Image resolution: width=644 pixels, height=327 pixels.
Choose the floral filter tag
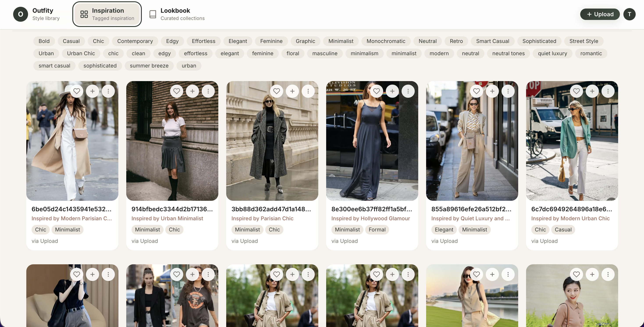[x=293, y=53]
